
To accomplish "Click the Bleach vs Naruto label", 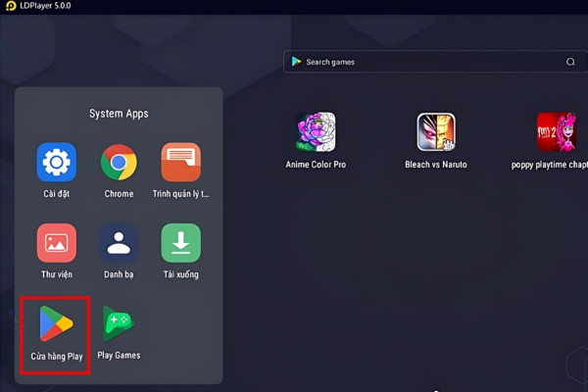I will [436, 165].
